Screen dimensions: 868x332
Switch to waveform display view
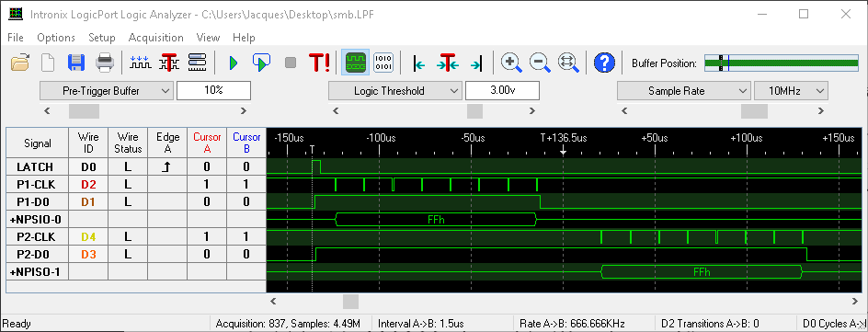click(x=355, y=62)
